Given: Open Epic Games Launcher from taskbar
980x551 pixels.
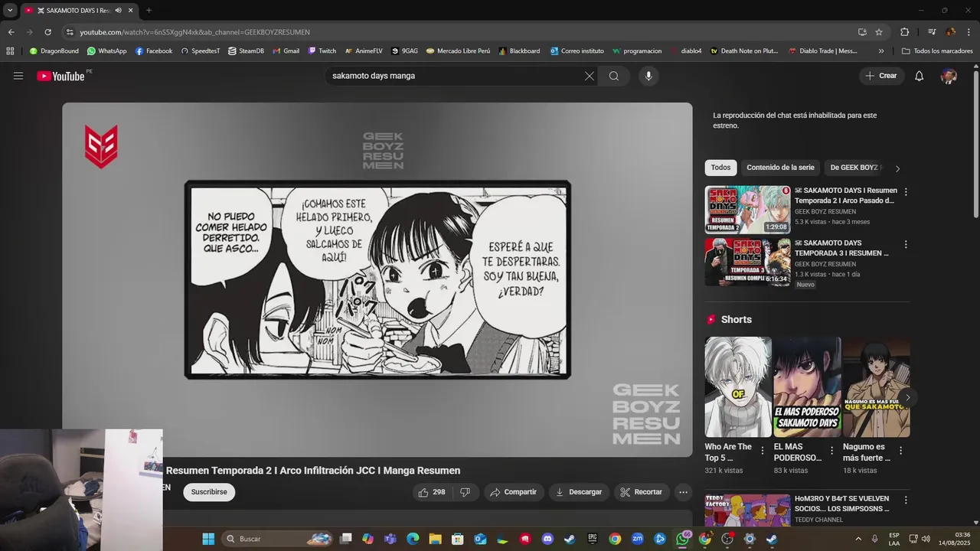Looking at the screenshot, I should point(593,539).
